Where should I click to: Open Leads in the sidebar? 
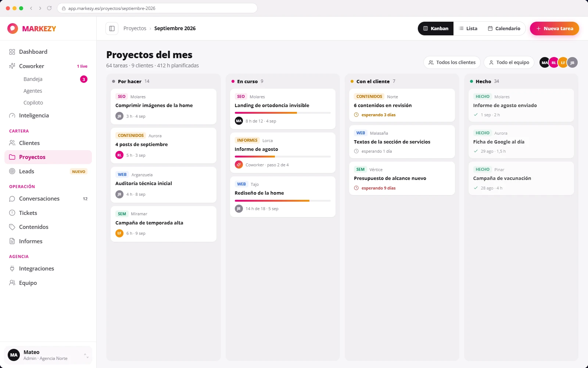[x=48, y=171]
